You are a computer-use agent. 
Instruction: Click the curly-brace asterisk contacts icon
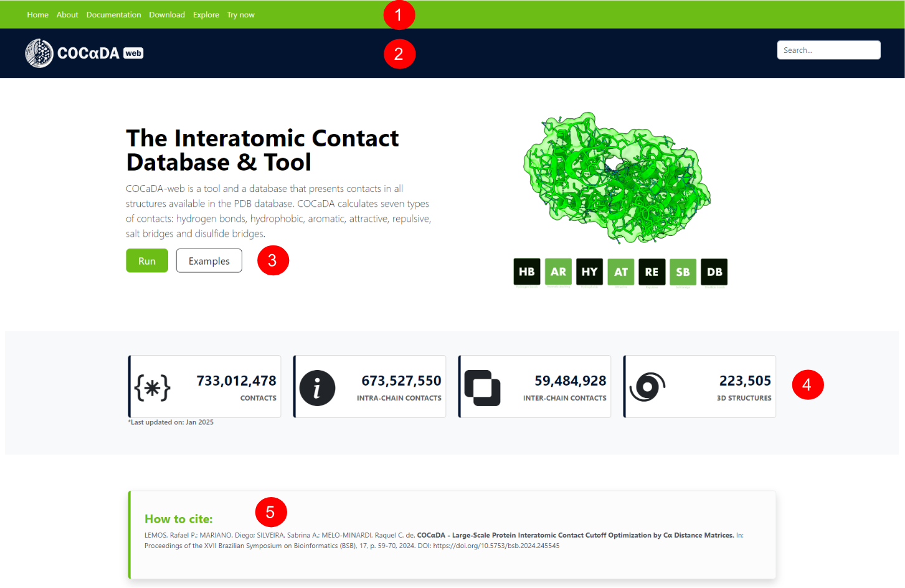153,387
